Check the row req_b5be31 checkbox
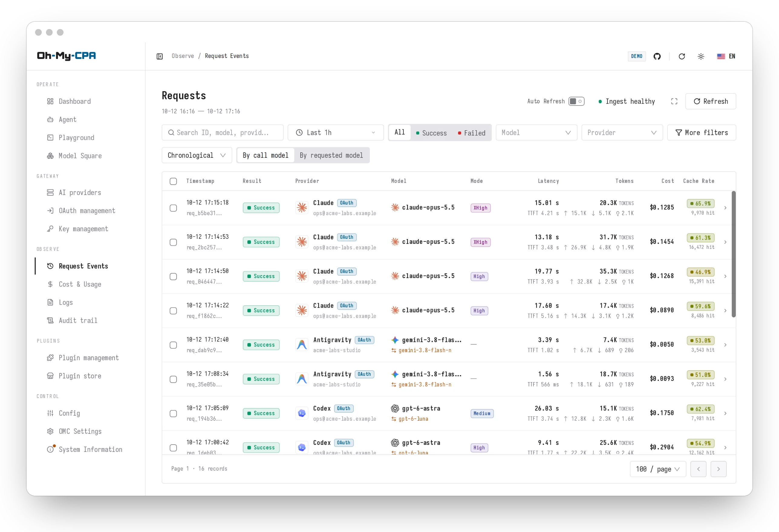Screen dimensions: 779x532 [x=173, y=208]
